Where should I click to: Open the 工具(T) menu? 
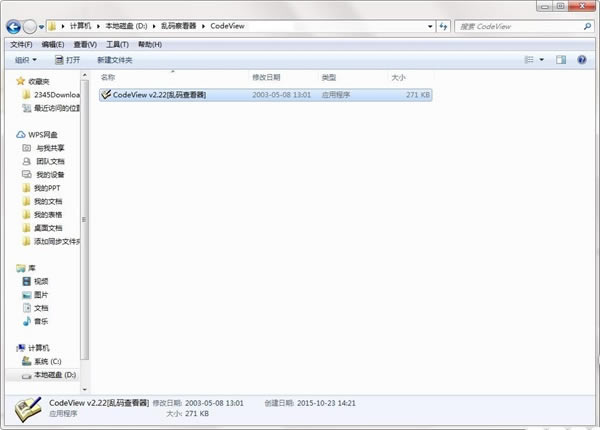117,45
